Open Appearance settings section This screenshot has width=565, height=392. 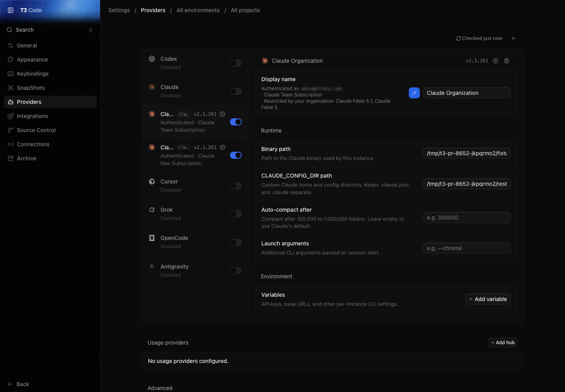click(50, 60)
